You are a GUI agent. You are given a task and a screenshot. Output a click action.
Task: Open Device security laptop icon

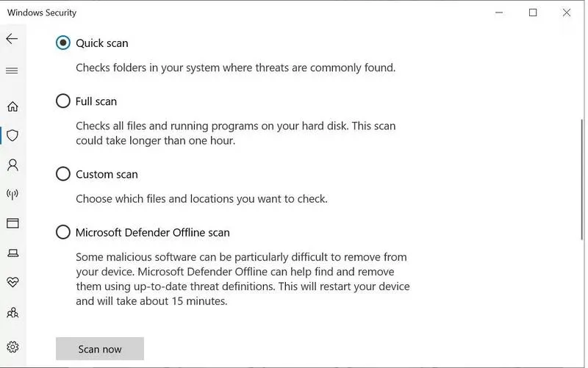(x=12, y=253)
